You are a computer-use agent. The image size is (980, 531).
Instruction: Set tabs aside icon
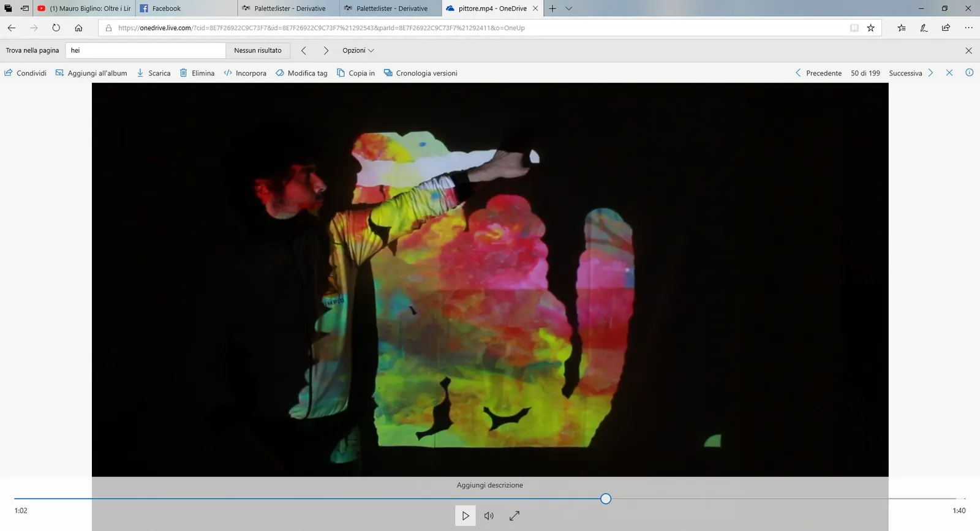pyautogui.click(x=24, y=9)
